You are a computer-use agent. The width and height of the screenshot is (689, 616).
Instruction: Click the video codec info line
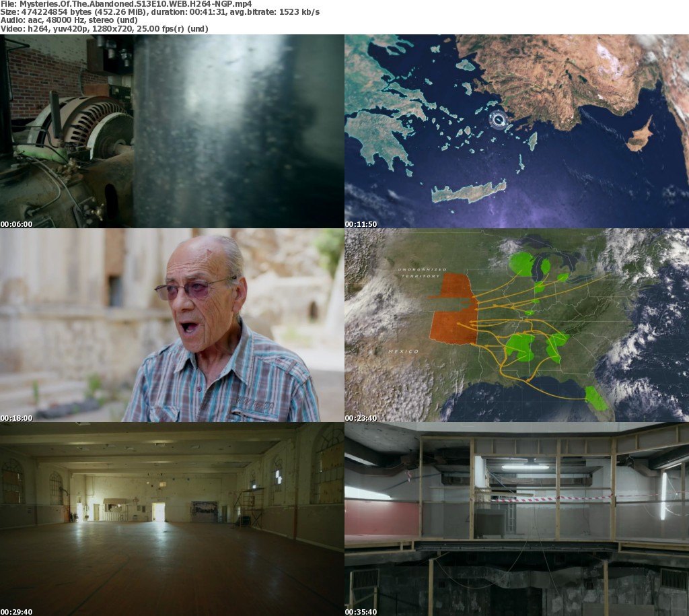click(104, 29)
